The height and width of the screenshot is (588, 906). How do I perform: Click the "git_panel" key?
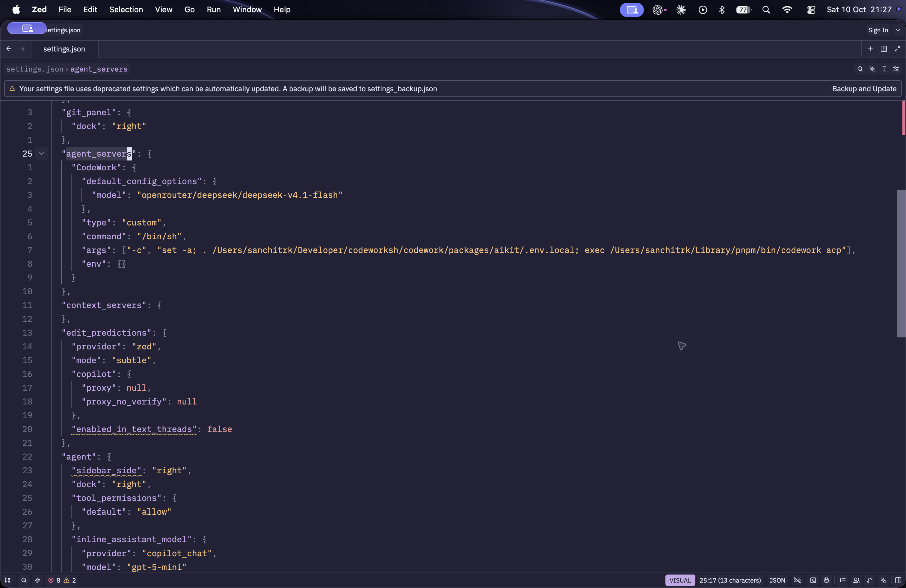click(89, 112)
